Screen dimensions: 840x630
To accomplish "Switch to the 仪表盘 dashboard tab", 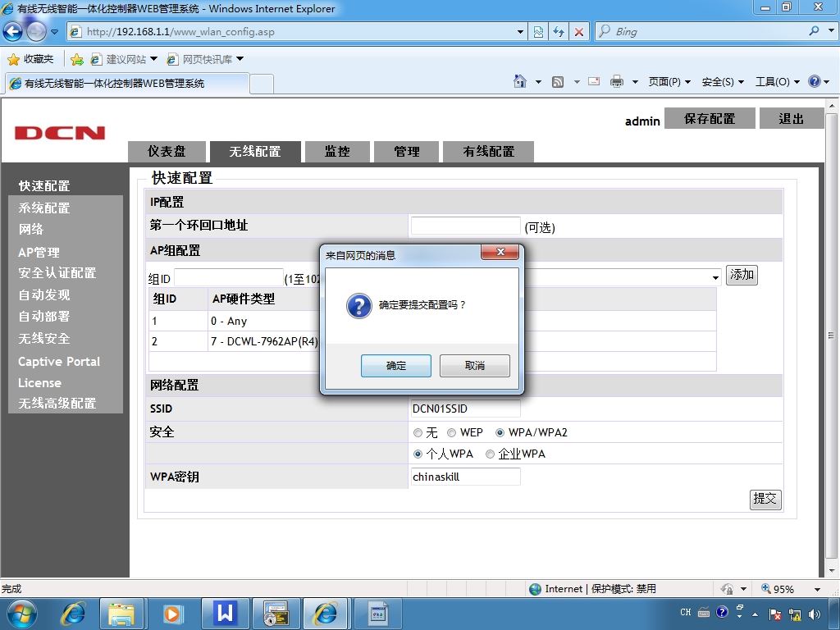I will point(167,152).
